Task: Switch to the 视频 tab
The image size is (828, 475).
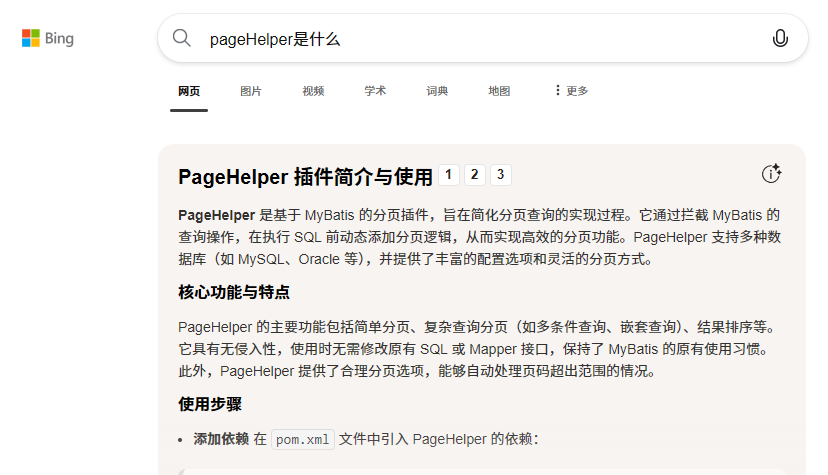Action: click(x=313, y=91)
